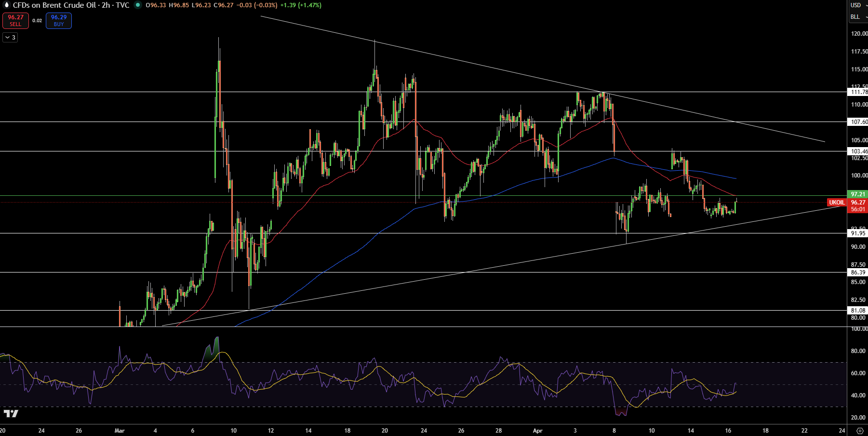The height and width of the screenshot is (436, 868).
Task: Select the 107.60 horizontal line price label
Action: [x=858, y=122]
